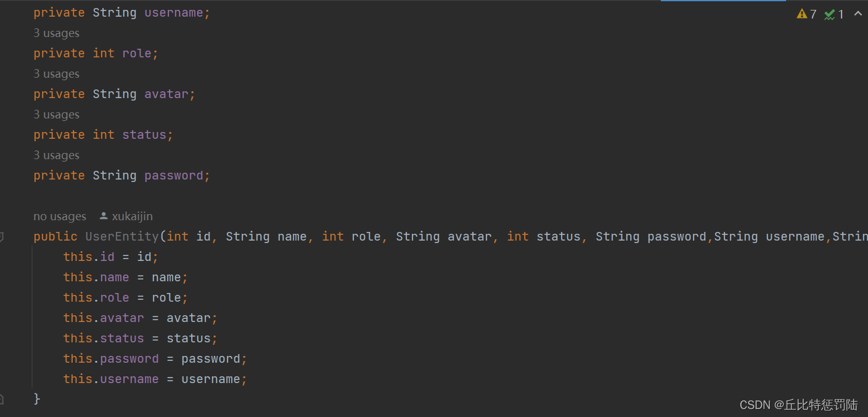Place cursor on the private String username declaration
This screenshot has width=868, height=417.
(122, 12)
